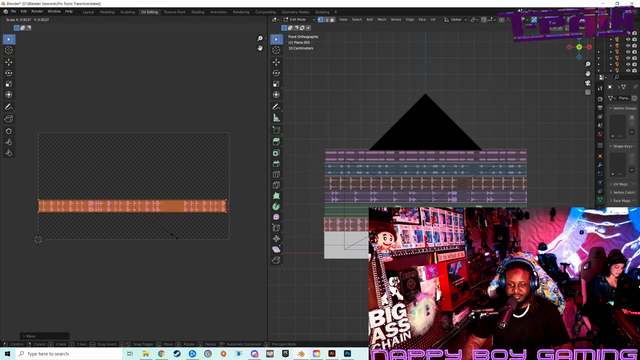Click the pan hand gizmo in UV editor
Screen dimensions: 640x360
260,48
